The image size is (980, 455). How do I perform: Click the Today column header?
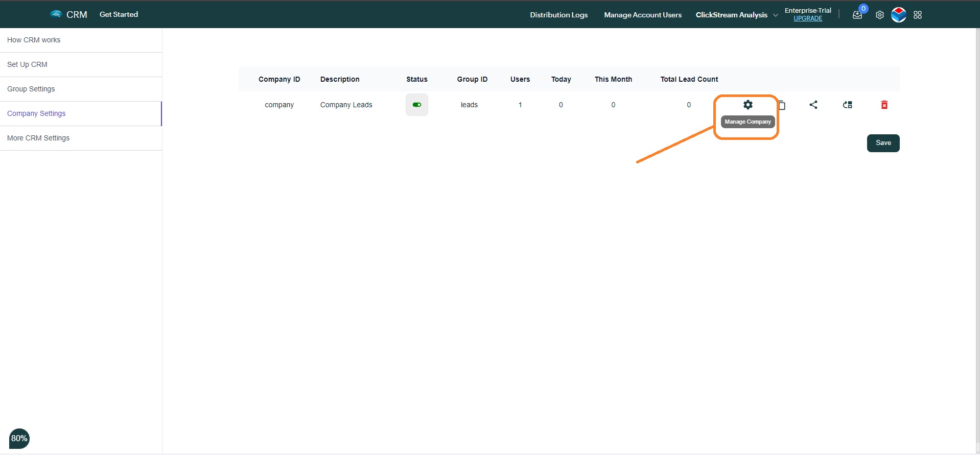pyautogui.click(x=561, y=79)
